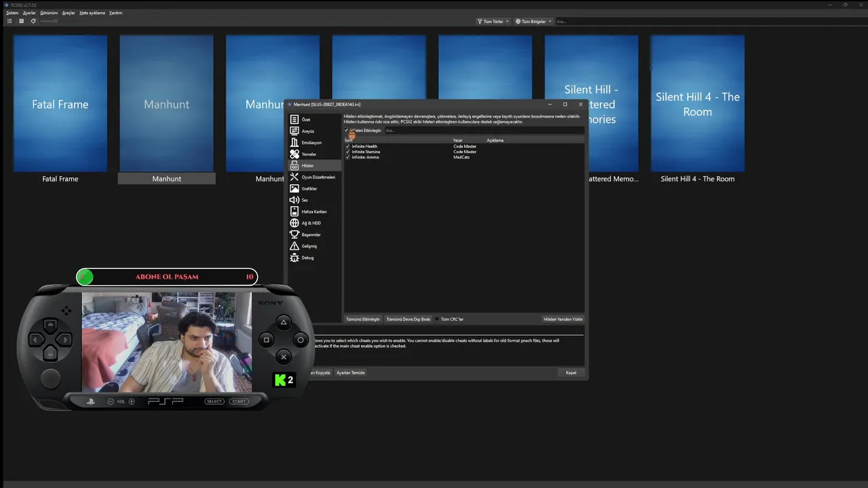Image resolution: width=868 pixels, height=488 pixels.
Task: Open the Araçlar menu
Action: (x=68, y=13)
